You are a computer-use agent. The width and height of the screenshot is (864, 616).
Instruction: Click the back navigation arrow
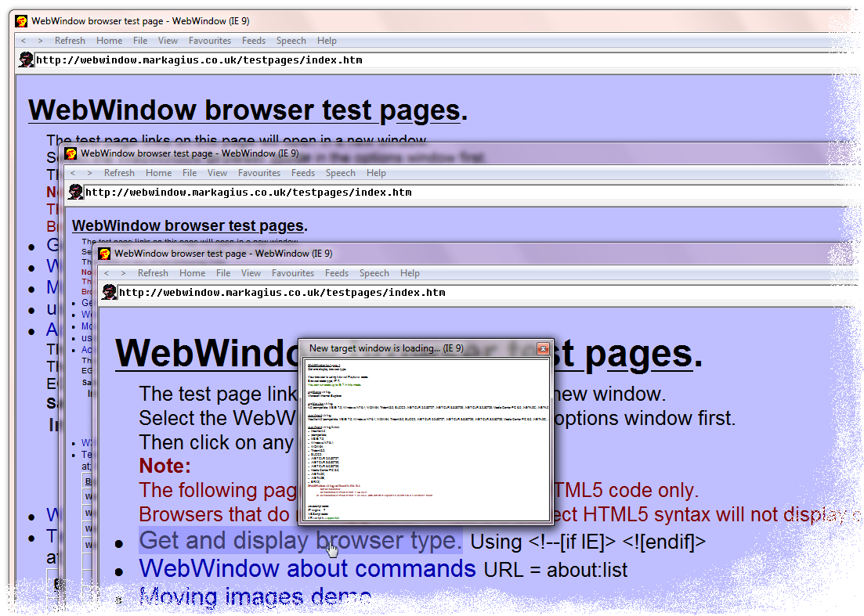coord(107,272)
